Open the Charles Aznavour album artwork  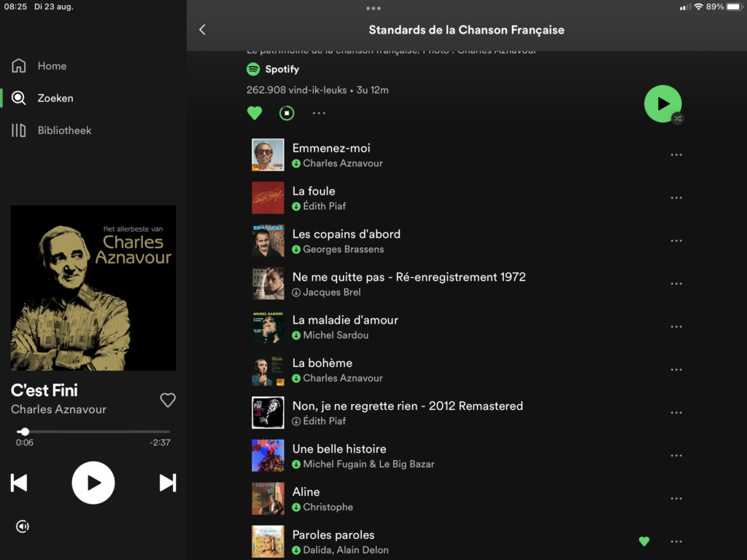93,288
